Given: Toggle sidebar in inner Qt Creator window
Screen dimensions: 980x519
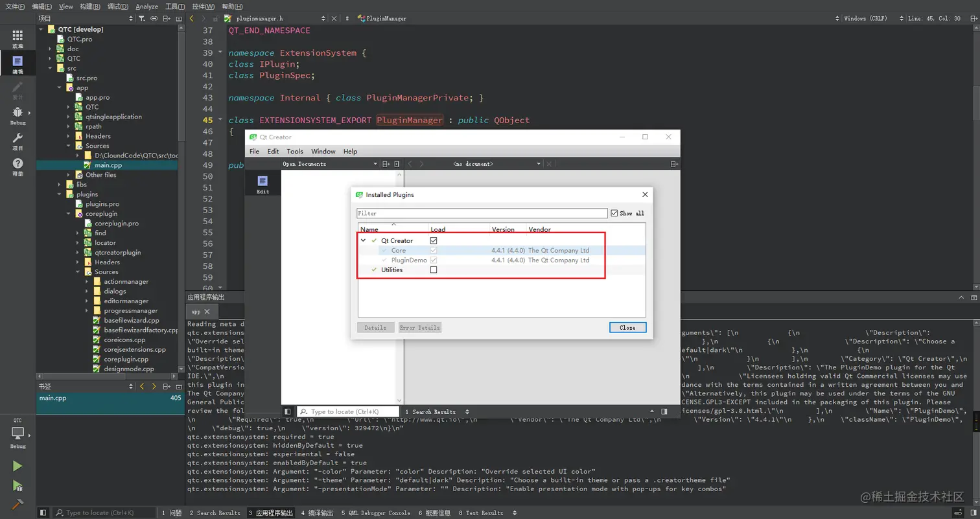Looking at the screenshot, I should pyautogui.click(x=288, y=411).
